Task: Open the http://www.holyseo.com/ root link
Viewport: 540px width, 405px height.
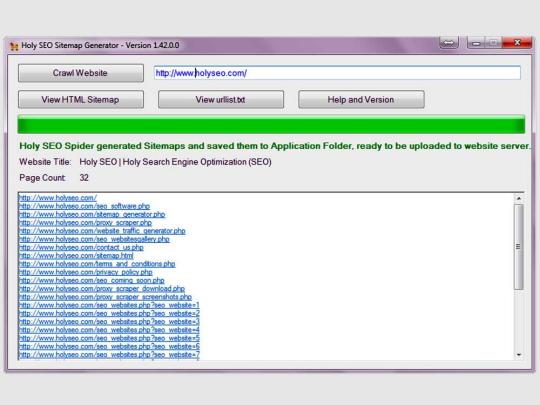Action: coord(58,198)
